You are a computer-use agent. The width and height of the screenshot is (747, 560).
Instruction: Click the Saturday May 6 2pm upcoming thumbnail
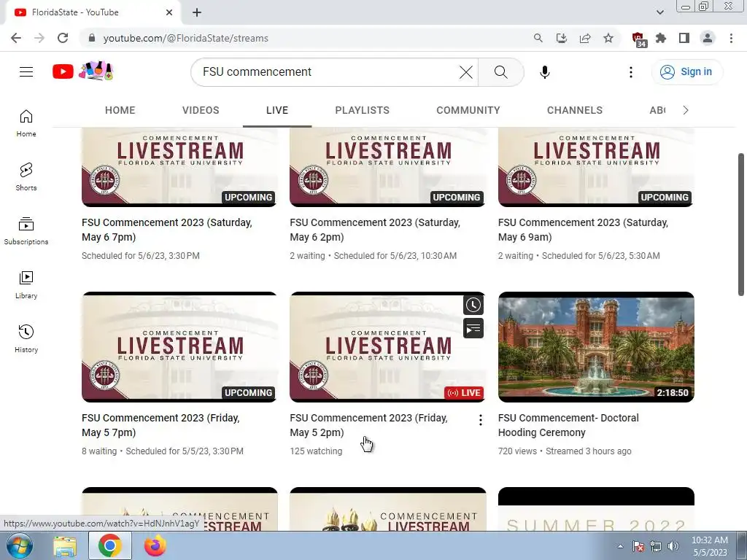pos(388,167)
